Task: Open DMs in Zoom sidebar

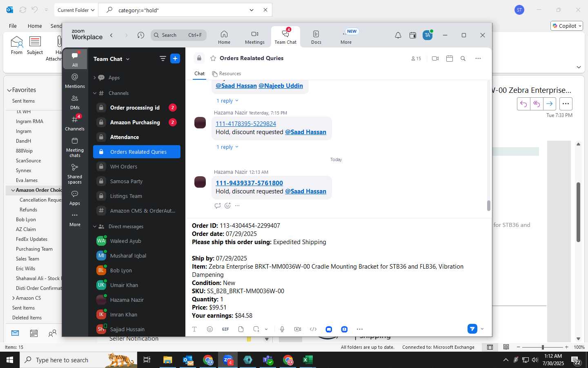Action: [75, 102]
